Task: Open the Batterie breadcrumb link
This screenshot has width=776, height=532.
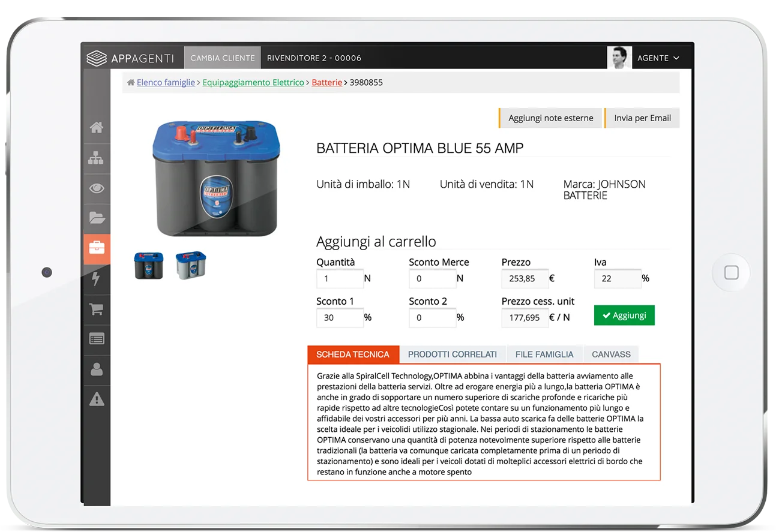Action: tap(326, 82)
